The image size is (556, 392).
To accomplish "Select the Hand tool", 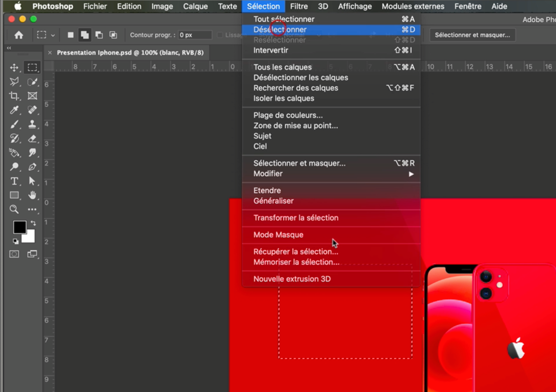I will pyautogui.click(x=32, y=195).
